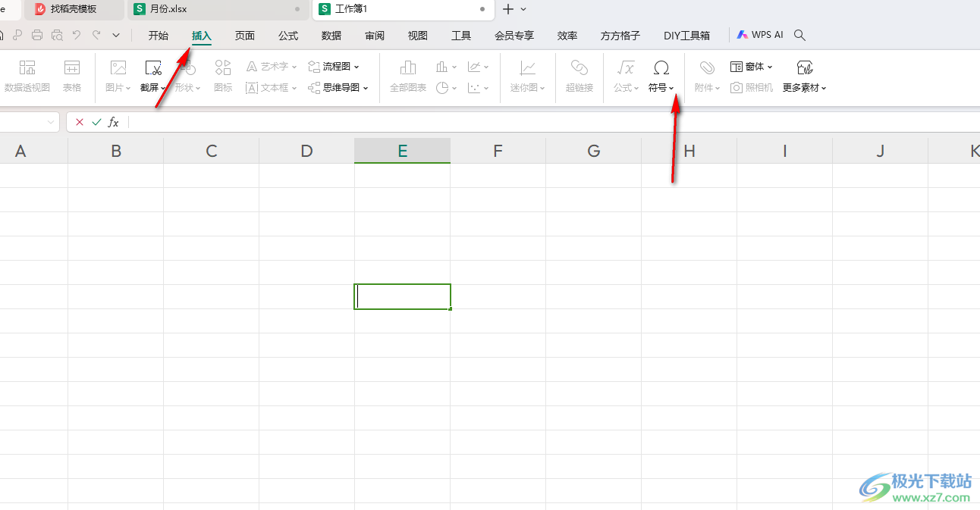Open the pie chart type dropdown
Image resolution: width=980 pixels, height=510 pixels.
pyautogui.click(x=446, y=88)
